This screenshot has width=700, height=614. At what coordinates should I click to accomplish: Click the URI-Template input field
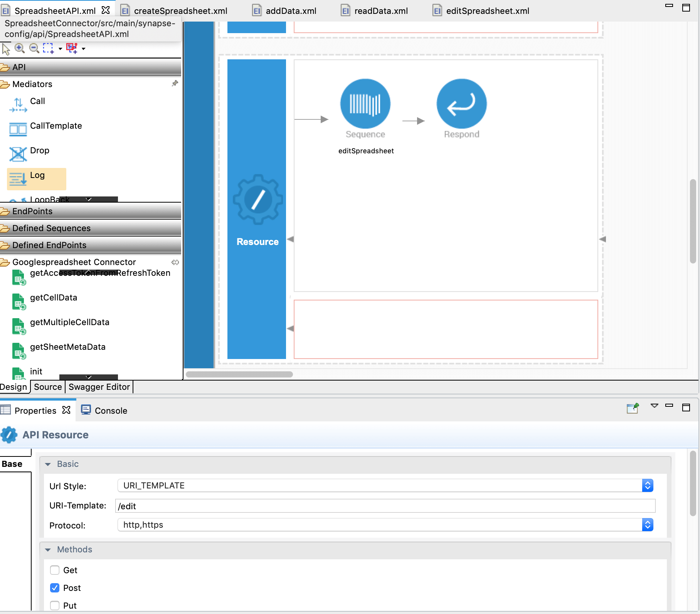[385, 506]
